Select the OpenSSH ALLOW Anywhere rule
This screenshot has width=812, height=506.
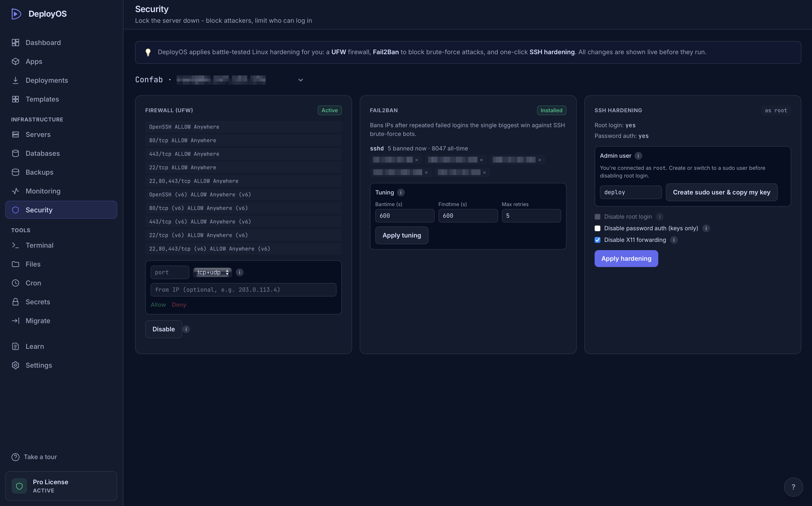(243, 127)
